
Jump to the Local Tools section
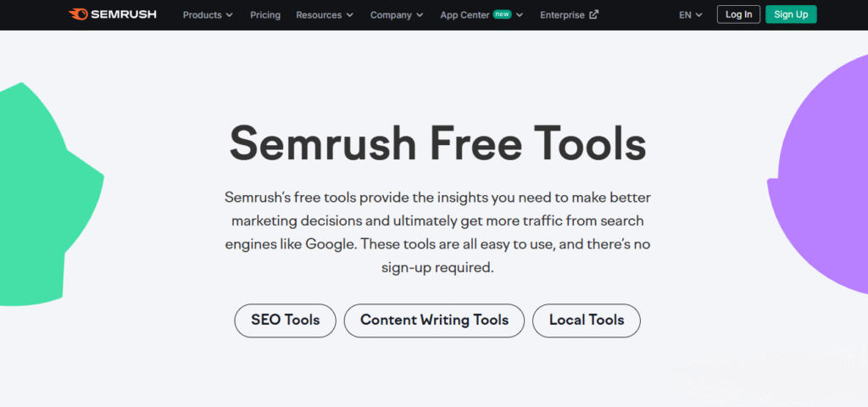586,321
